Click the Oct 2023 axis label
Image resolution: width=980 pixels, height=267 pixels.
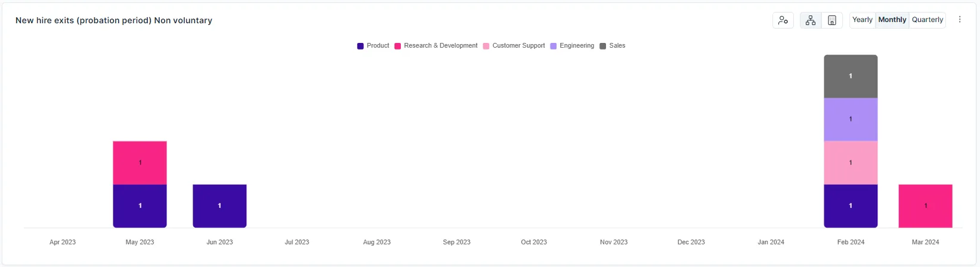tap(534, 242)
